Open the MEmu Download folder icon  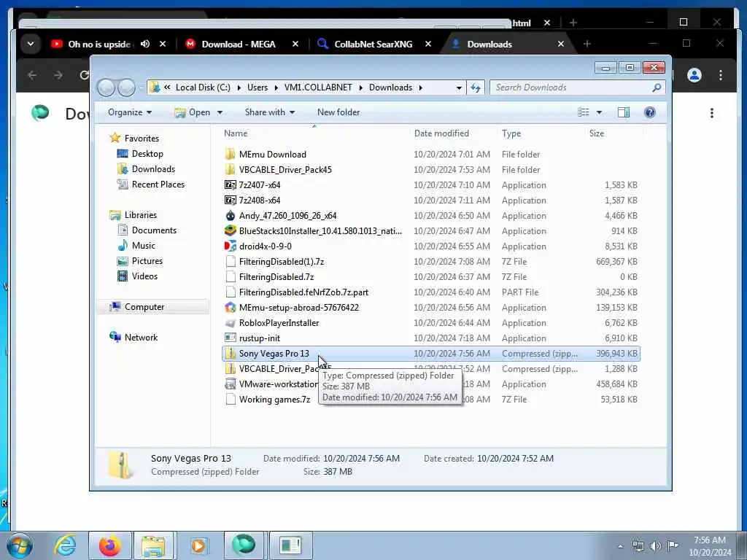231,155
